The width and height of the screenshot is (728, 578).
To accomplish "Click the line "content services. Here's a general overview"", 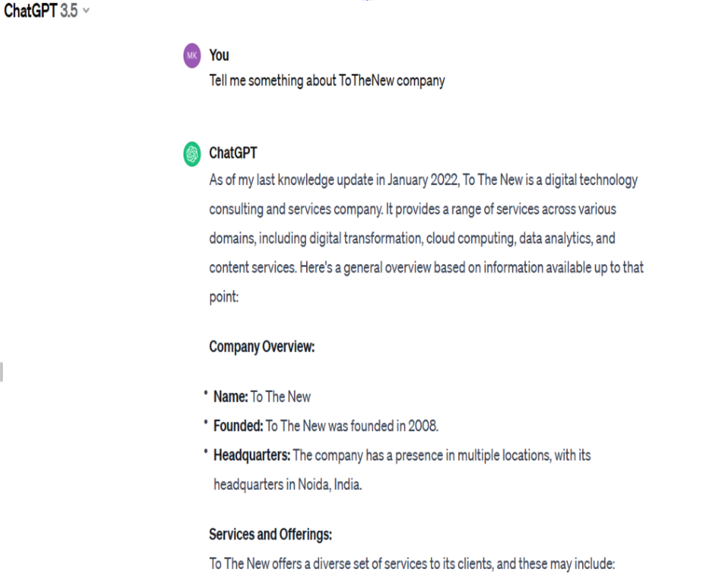I will 426,268.
